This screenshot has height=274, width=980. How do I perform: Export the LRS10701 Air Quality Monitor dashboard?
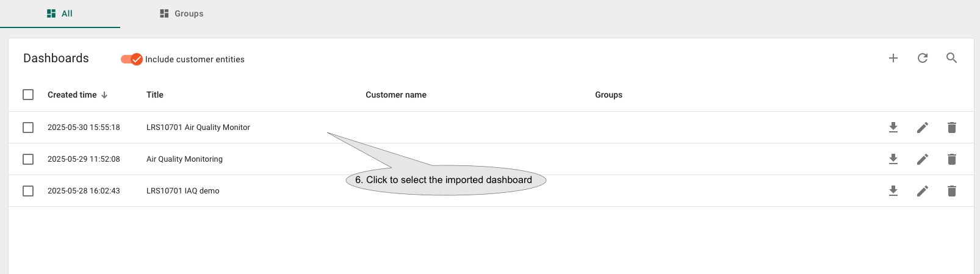point(893,128)
